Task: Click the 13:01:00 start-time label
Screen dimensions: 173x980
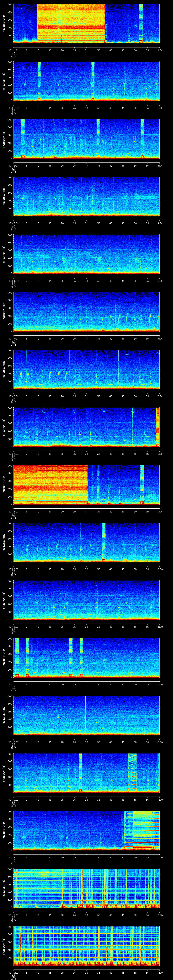Action: pos(13,108)
